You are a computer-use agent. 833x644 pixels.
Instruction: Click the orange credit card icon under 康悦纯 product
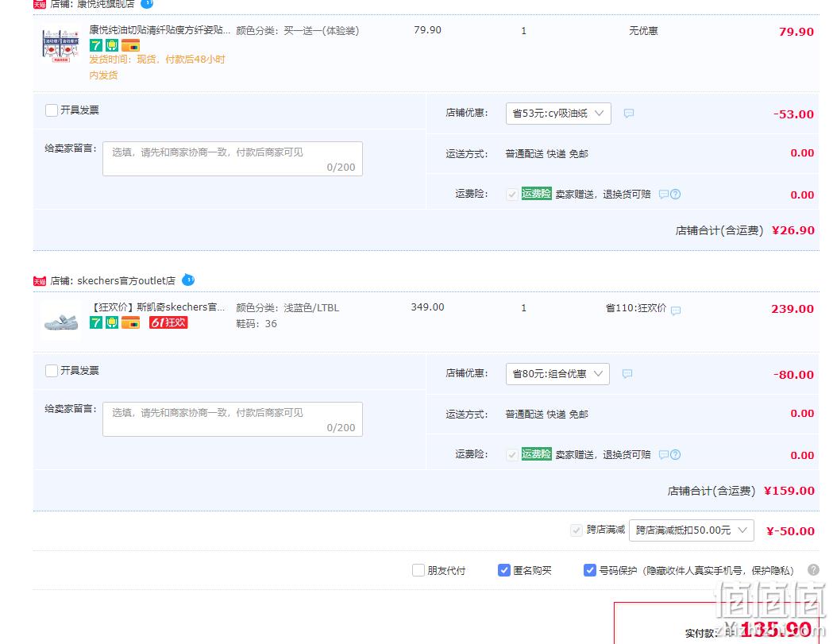[130, 45]
